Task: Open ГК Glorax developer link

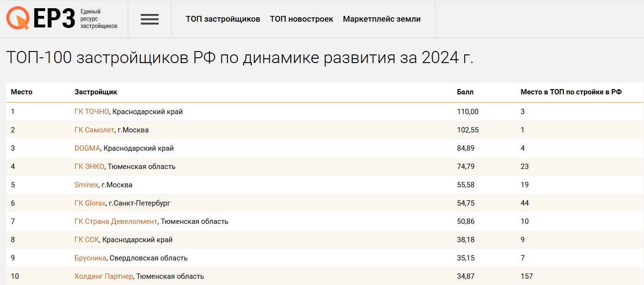Action: [x=90, y=203]
